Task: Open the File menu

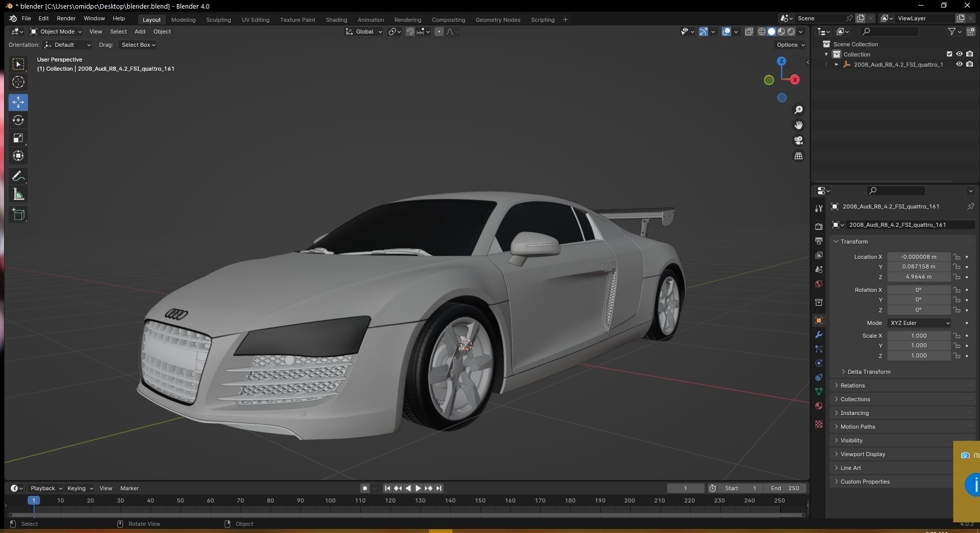Action: click(x=26, y=18)
